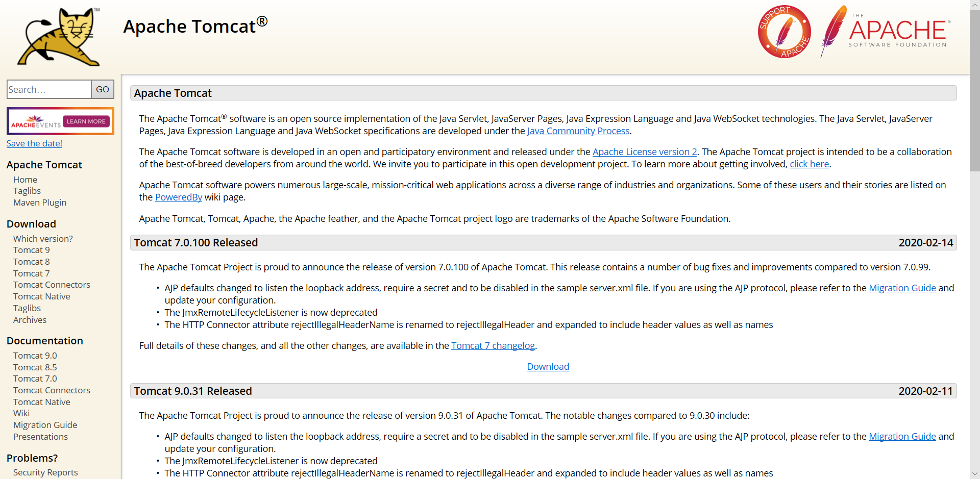Open the Wiki sidebar link
This screenshot has width=980, height=479.
pyautogui.click(x=21, y=413)
